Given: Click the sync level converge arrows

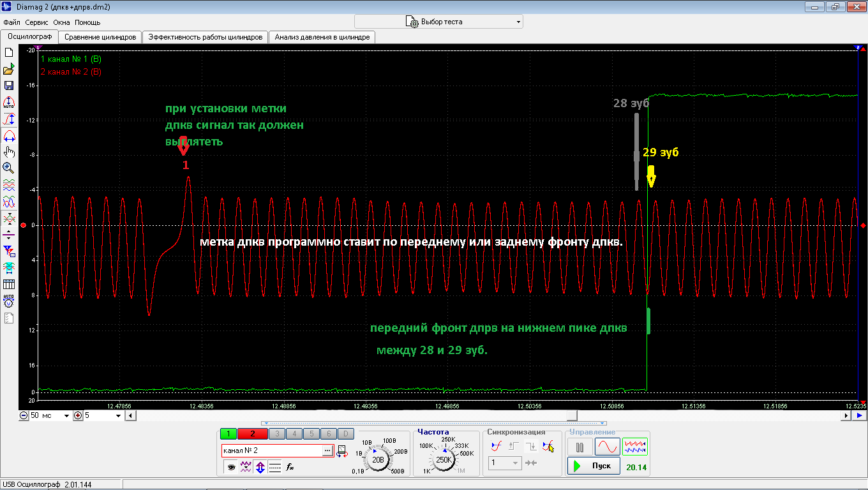Looking at the screenshot, I should coord(530,463).
